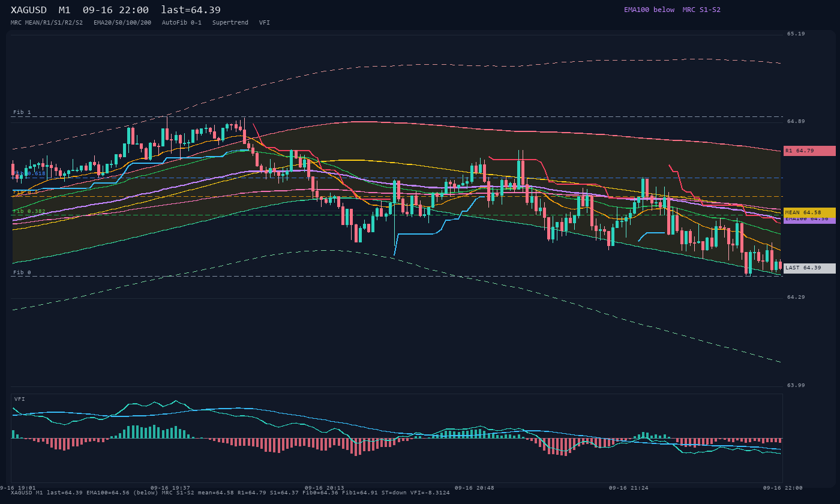Viewport: 840px width, 504px height.
Task: Click VFI in the indicator legend row
Action: 265,23
